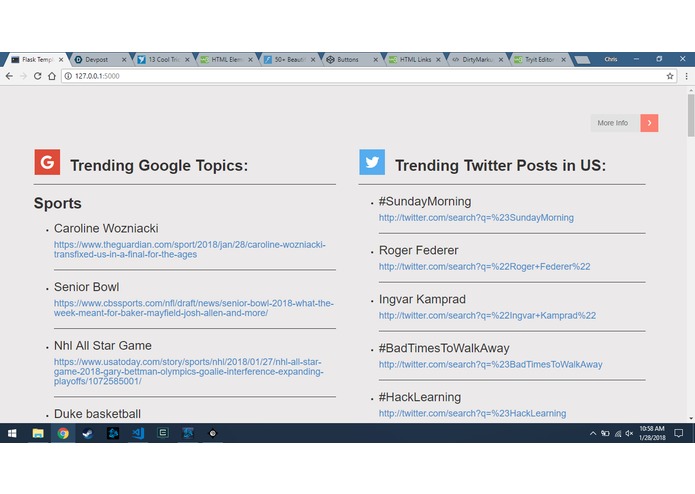
Task: Click the browser forward arrow
Action: [23, 76]
